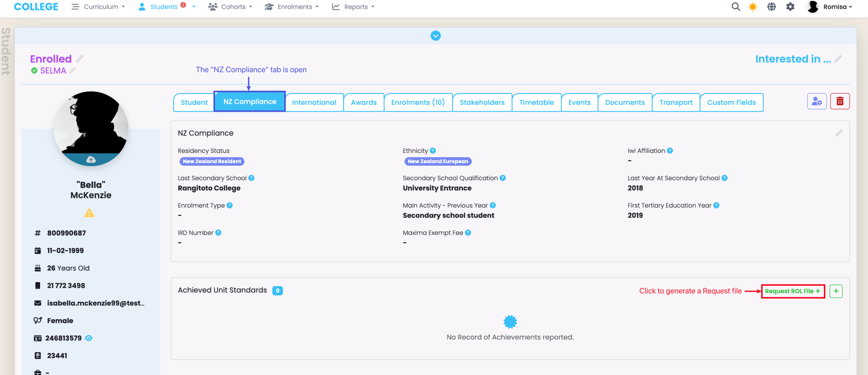Upload a photo via cloud icon
Image resolution: width=868 pixels, height=375 pixels.
click(91, 160)
